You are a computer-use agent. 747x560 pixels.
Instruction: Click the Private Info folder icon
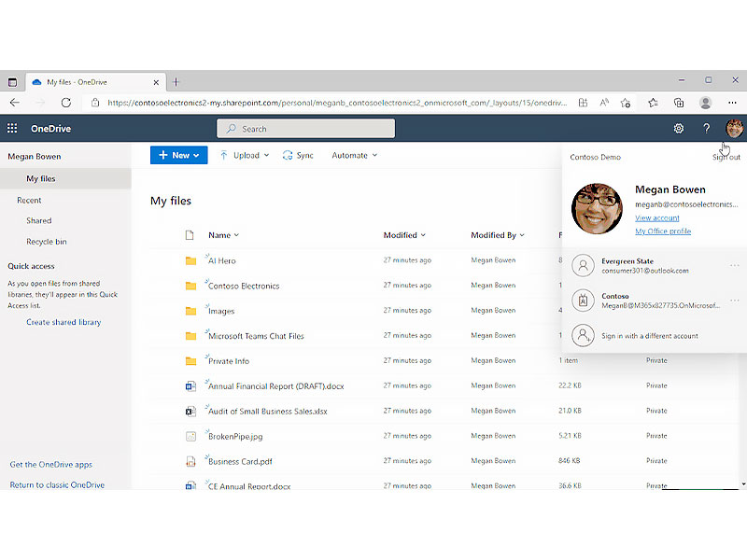190,361
